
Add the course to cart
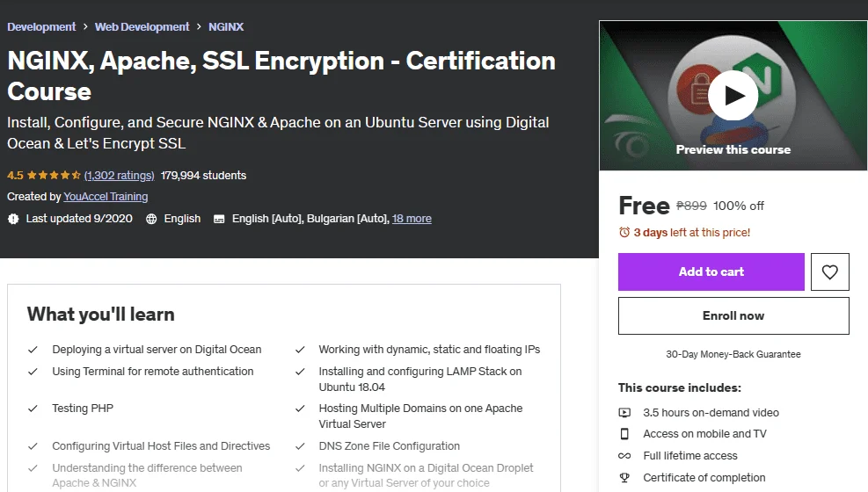pos(711,272)
